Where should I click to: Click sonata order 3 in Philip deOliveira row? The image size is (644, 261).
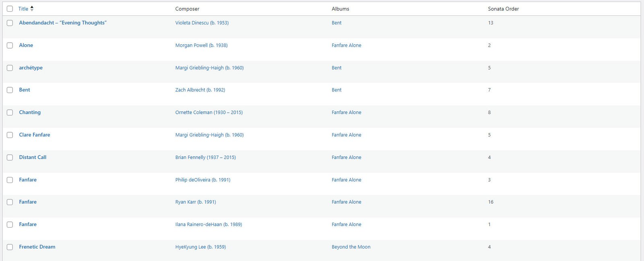[489, 180]
